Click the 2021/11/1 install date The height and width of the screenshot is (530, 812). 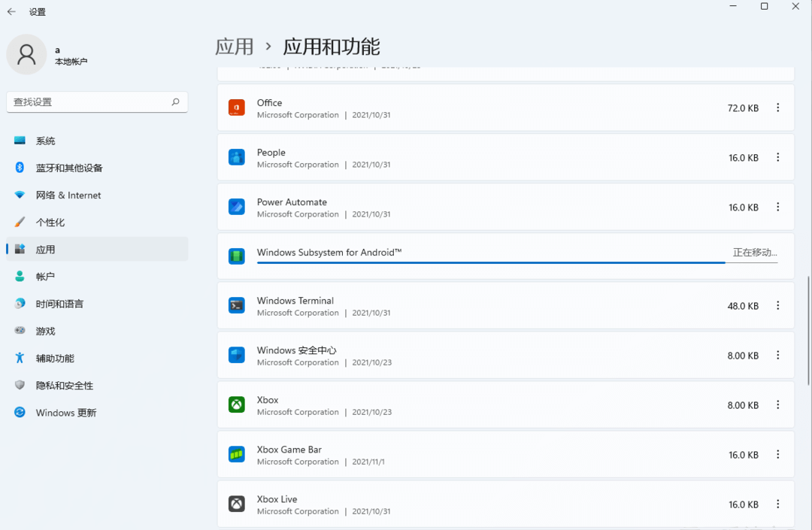point(368,462)
